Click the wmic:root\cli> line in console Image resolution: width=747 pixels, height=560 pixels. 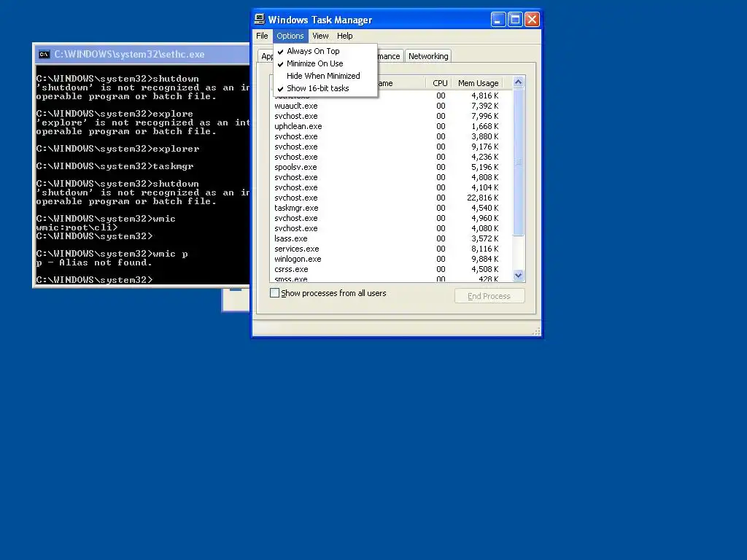point(77,227)
